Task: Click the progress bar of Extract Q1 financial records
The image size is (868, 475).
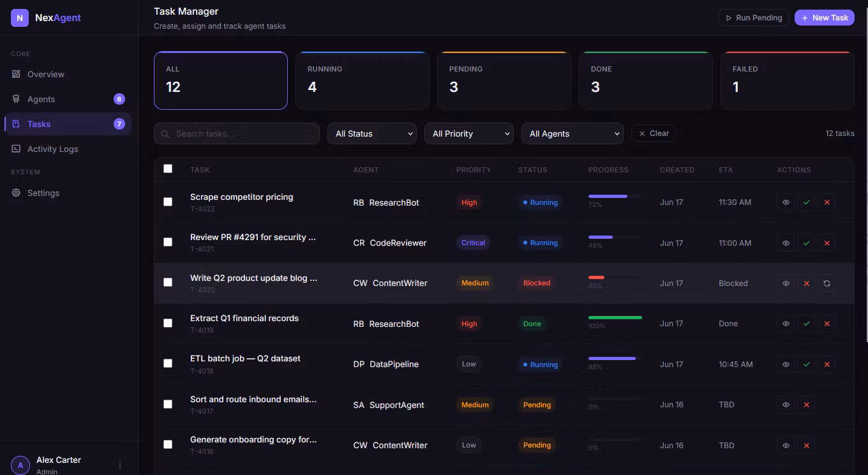Action: click(x=615, y=317)
